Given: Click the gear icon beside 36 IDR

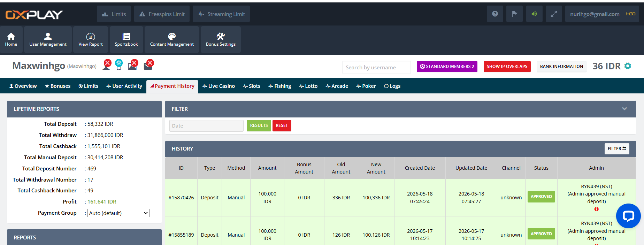Looking at the screenshot, I should pyautogui.click(x=628, y=66).
